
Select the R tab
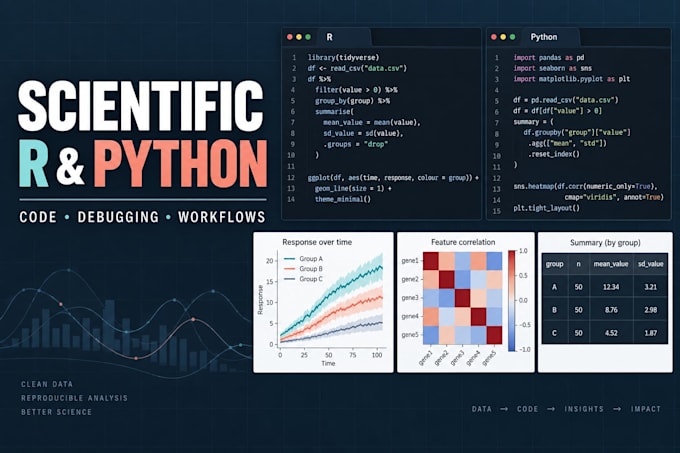[x=343, y=37]
